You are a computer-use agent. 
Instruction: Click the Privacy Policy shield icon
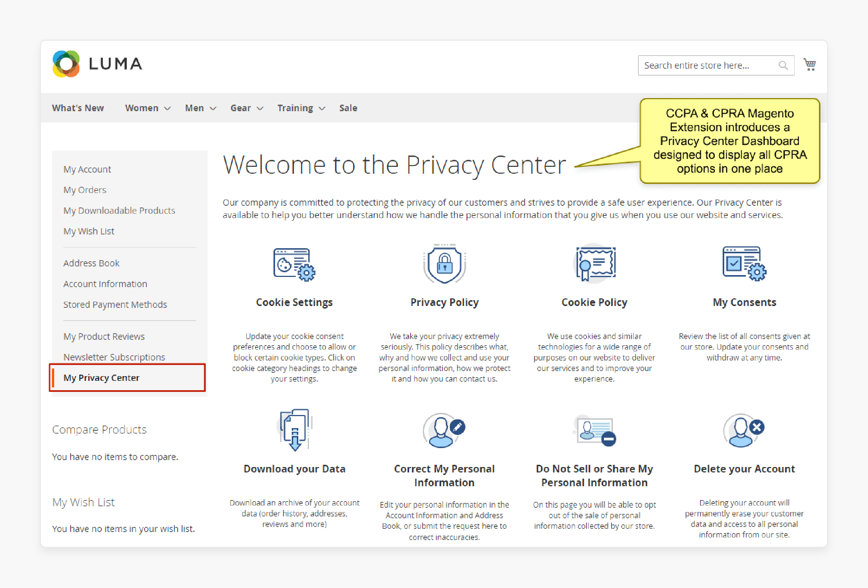pos(444,264)
